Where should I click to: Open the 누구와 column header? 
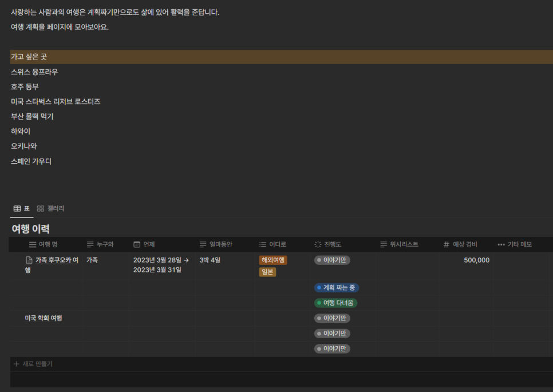pos(105,244)
